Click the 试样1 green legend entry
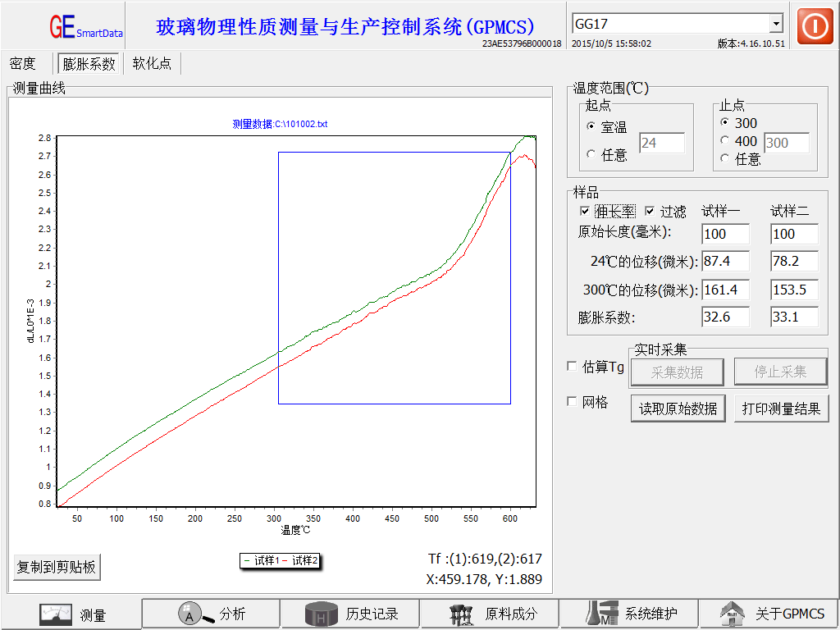The image size is (840, 630). [262, 561]
